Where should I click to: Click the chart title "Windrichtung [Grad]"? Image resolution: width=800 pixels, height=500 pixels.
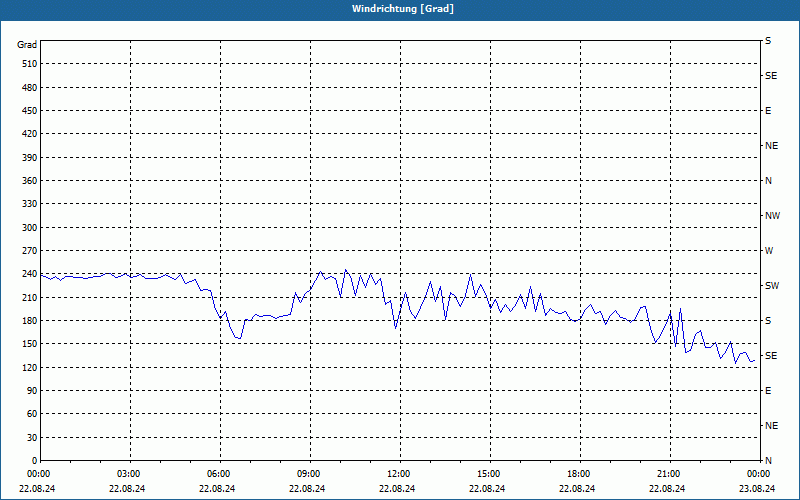[x=403, y=9]
